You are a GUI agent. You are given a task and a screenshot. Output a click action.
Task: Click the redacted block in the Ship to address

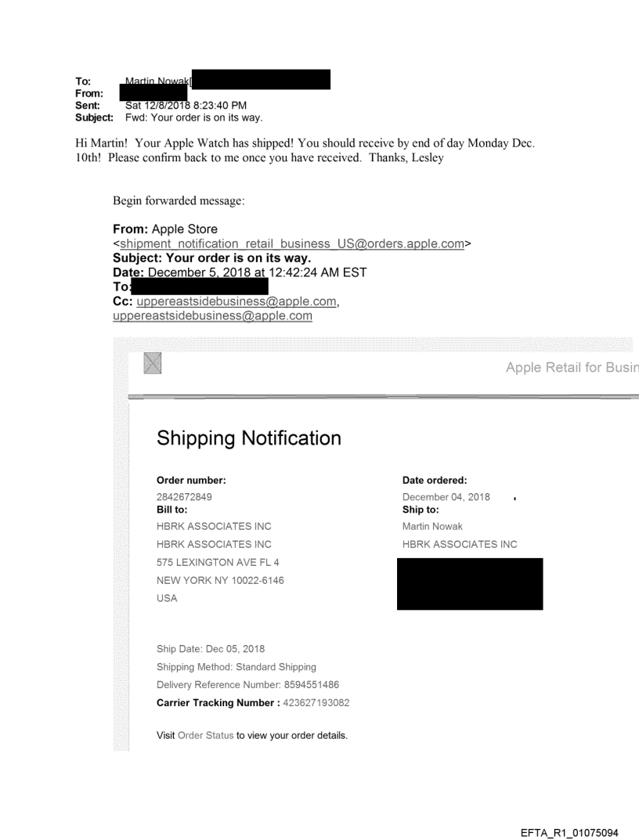coord(470,583)
